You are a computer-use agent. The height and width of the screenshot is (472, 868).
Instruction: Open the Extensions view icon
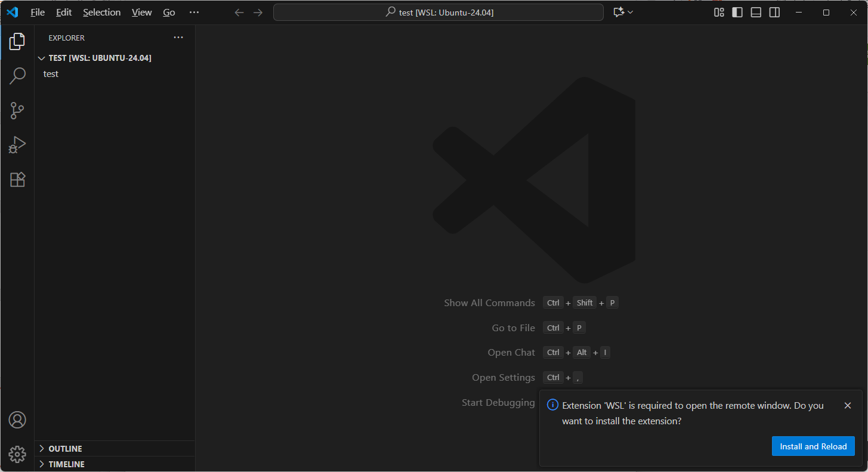pos(17,180)
